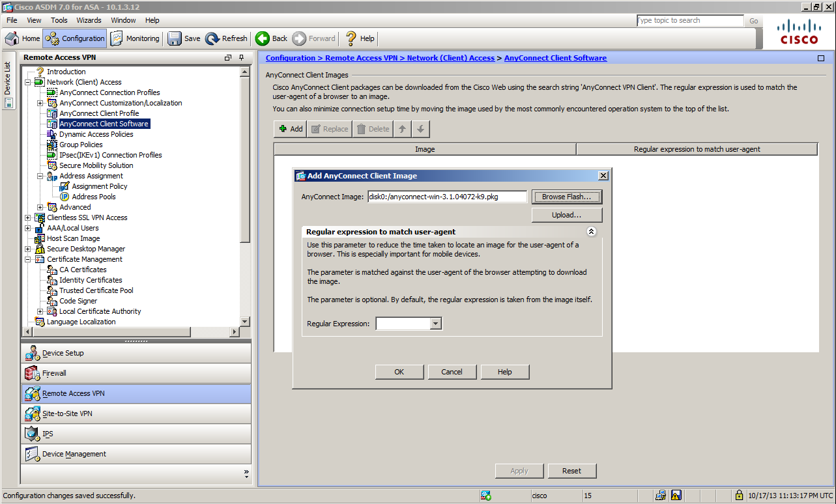Open the Device Management section

(136, 454)
